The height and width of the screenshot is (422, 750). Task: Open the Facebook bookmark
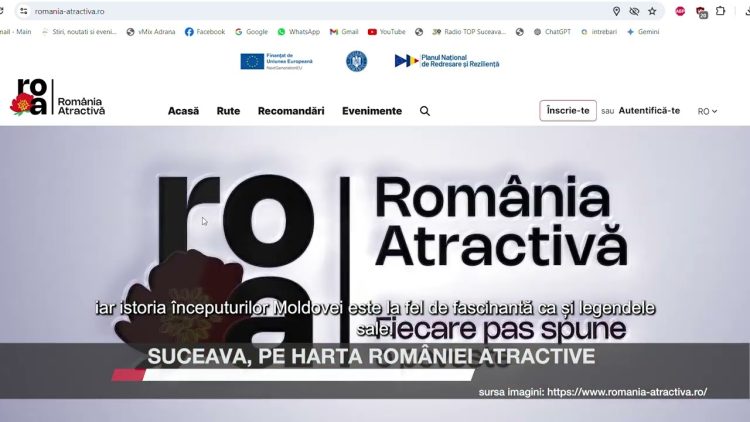pyautogui.click(x=205, y=32)
